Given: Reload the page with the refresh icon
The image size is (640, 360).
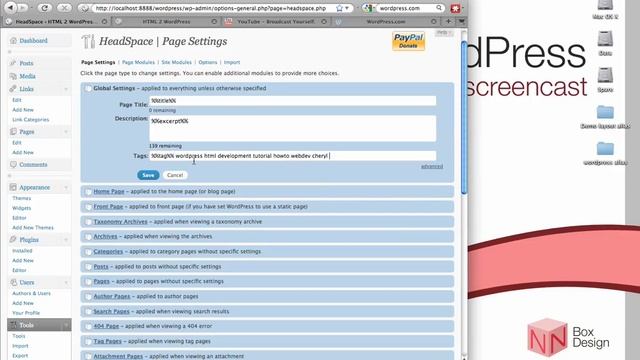Looking at the screenshot, I should point(44,7).
